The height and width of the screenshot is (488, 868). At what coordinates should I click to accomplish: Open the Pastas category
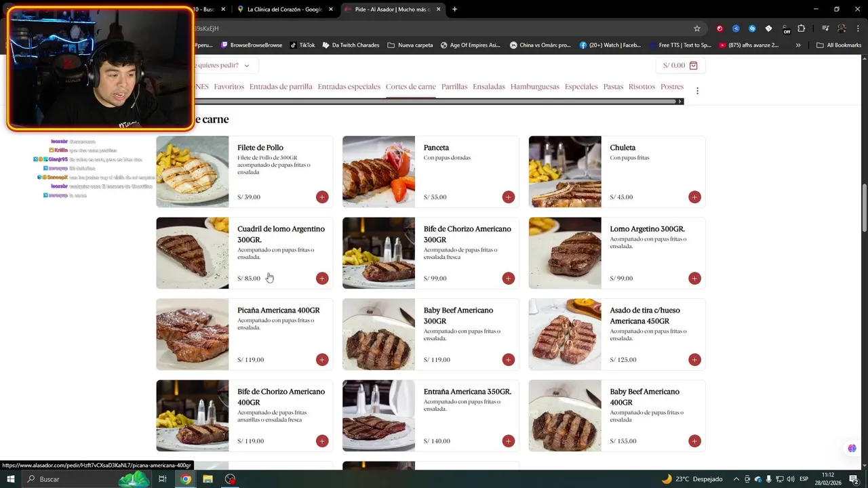(613, 87)
